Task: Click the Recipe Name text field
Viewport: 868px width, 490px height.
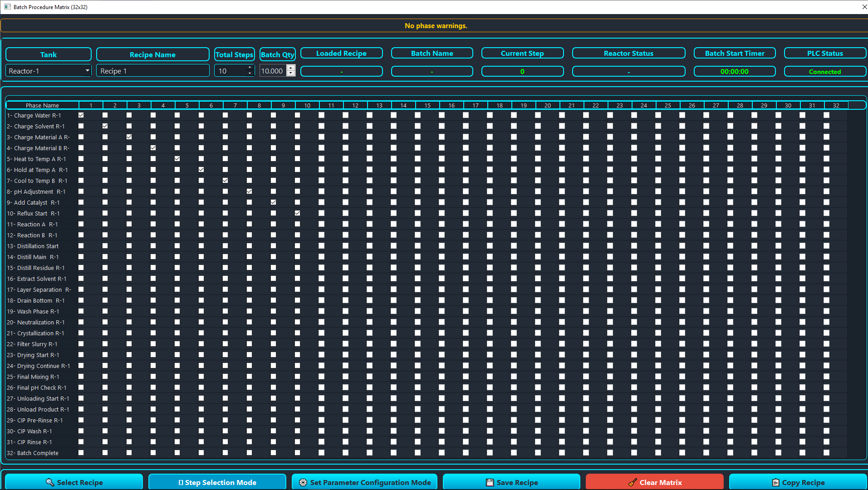Action: (x=152, y=71)
